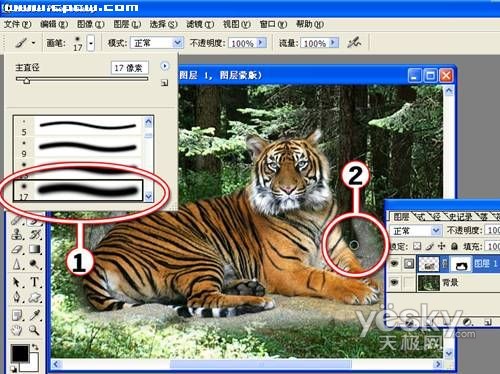This screenshot has height=374, width=500.
Task: Toggle link box on 背景 layer
Action: 409,283
